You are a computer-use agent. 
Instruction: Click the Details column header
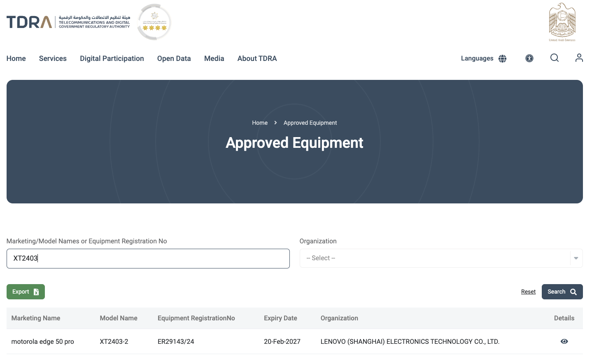pos(564,318)
